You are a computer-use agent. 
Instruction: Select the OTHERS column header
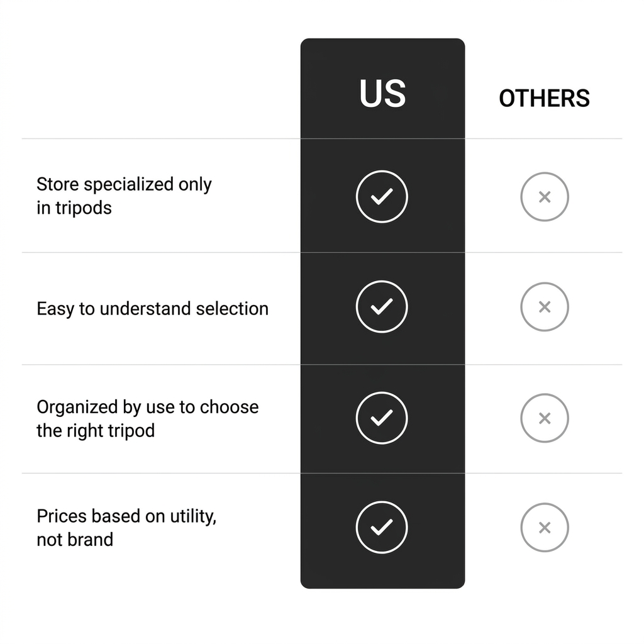544,99
